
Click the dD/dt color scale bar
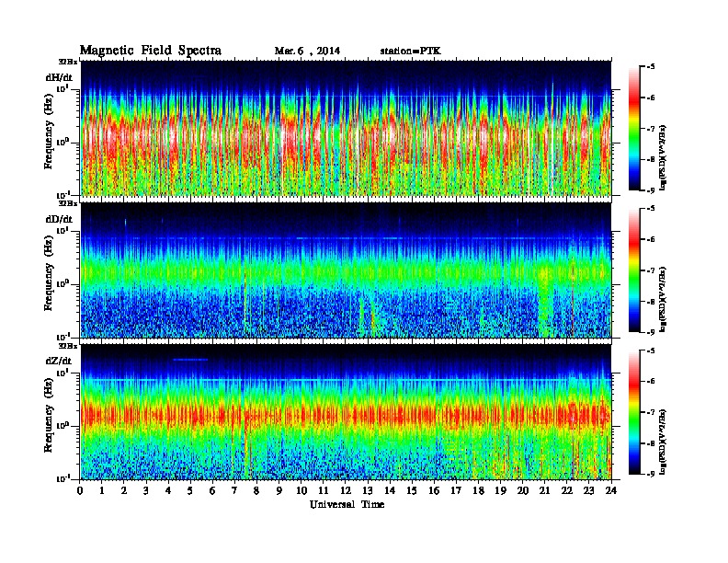(x=634, y=270)
